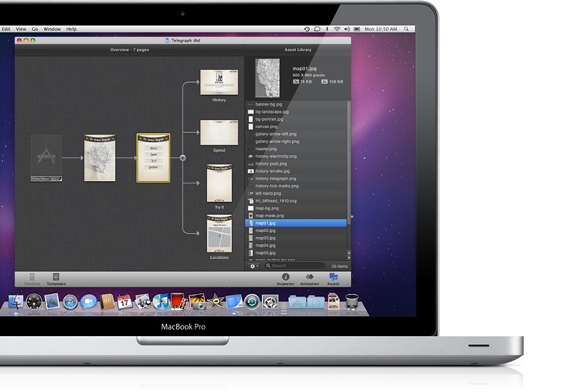The image size is (563, 392).
Task: Open the View menu
Action: [19, 29]
